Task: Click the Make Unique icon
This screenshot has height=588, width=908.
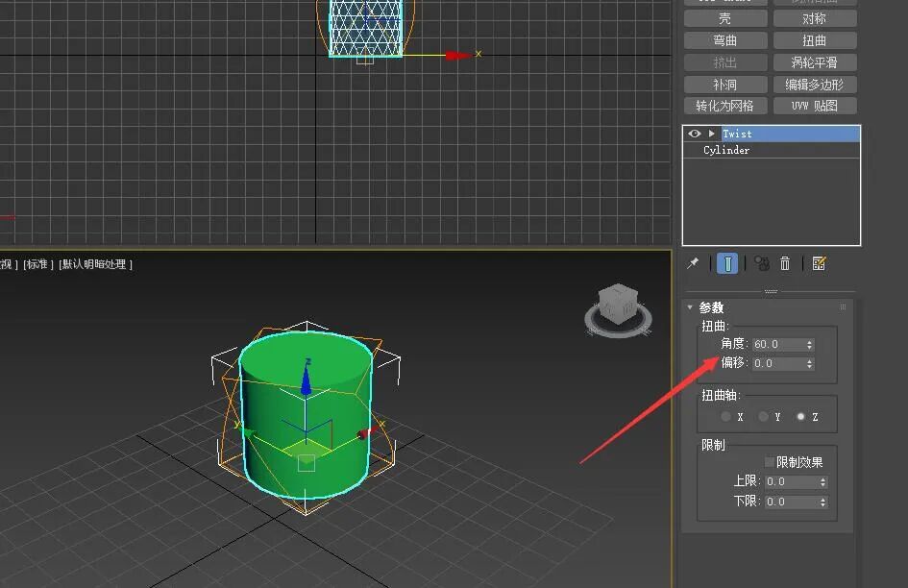Action: click(762, 263)
